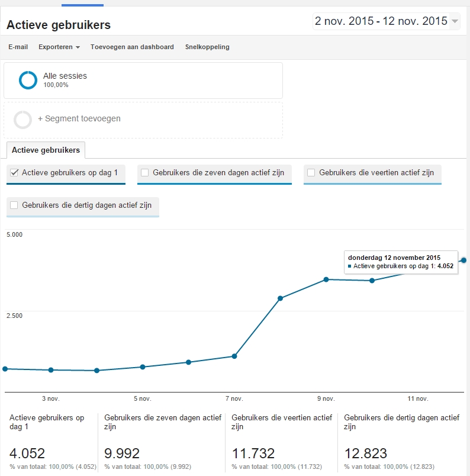Click the chart data point at 3 nov.

pos(51,370)
